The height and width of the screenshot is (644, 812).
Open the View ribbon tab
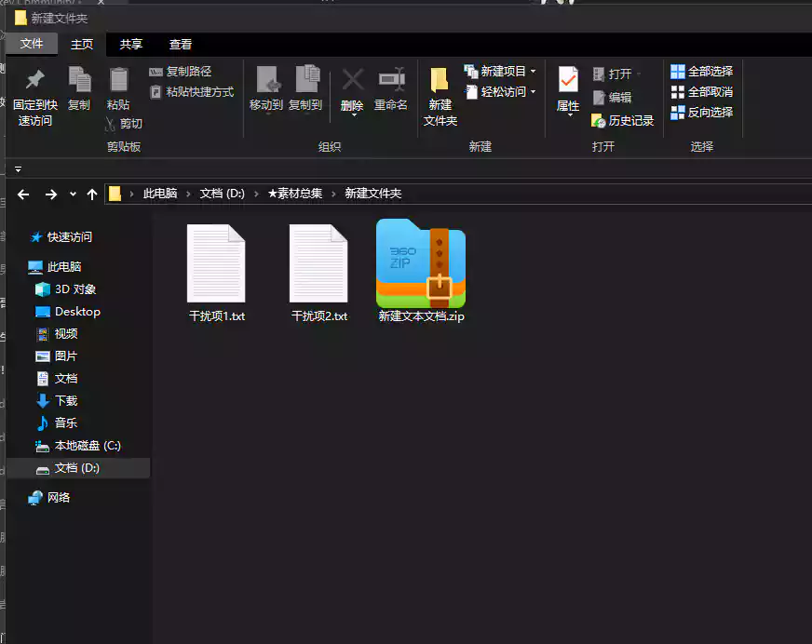pyautogui.click(x=181, y=44)
